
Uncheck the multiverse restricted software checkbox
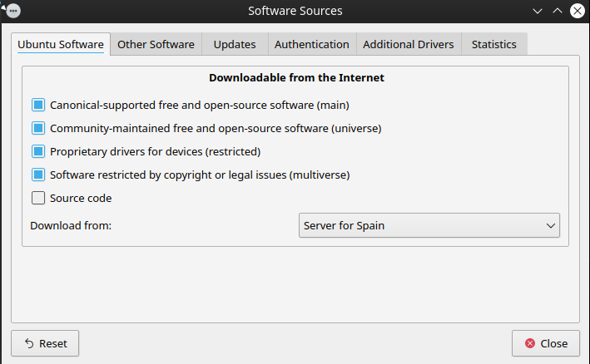38,175
